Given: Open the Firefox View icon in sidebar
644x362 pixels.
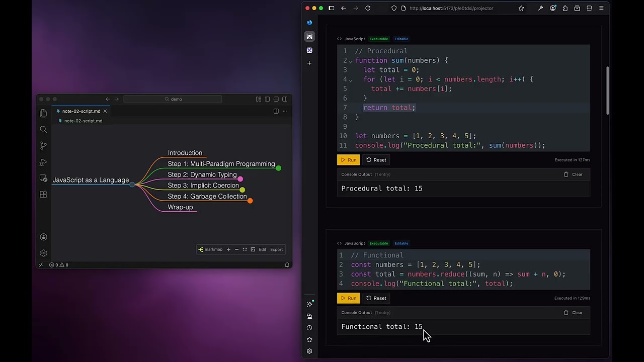Looking at the screenshot, I should 309,23.
